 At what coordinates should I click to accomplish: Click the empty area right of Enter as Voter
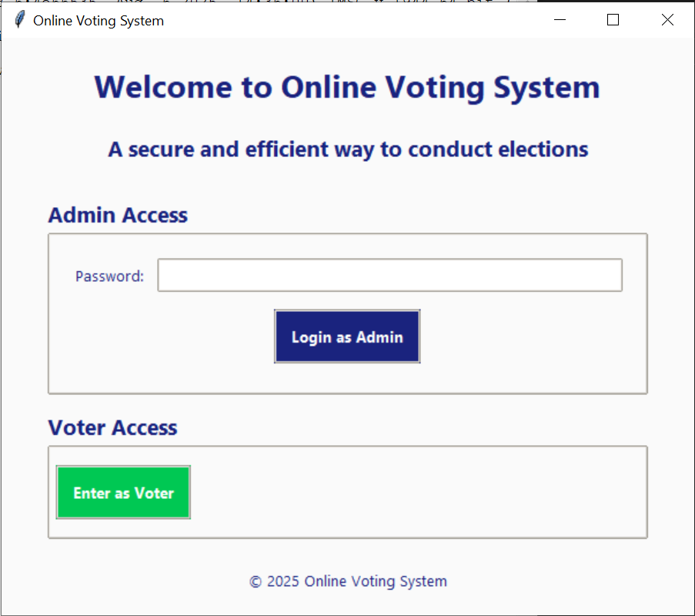[x=423, y=492]
